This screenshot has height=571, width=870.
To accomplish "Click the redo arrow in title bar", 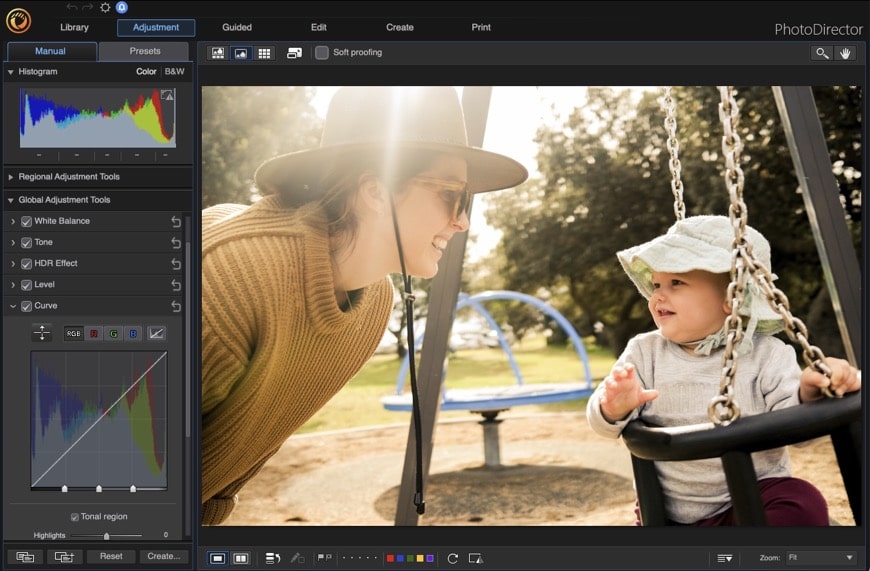I will tap(88, 7).
